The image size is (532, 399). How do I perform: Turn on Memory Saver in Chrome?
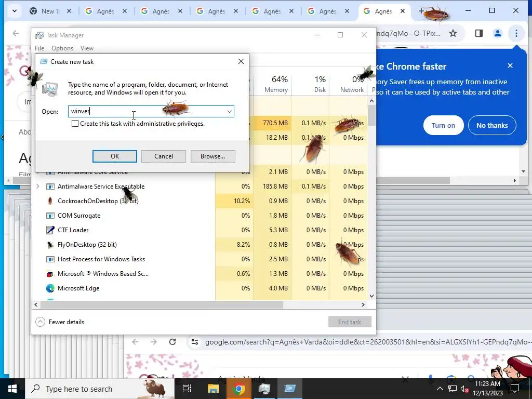pos(444,125)
